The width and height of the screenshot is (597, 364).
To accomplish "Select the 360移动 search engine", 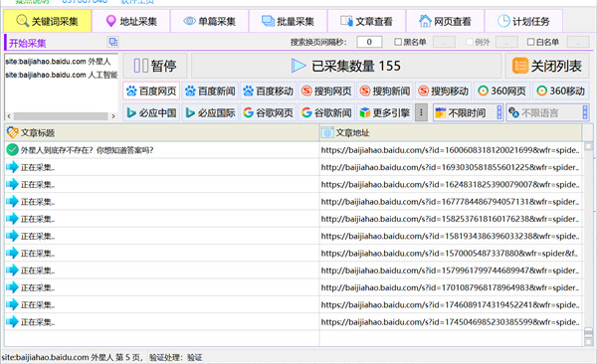I will (x=560, y=91).
